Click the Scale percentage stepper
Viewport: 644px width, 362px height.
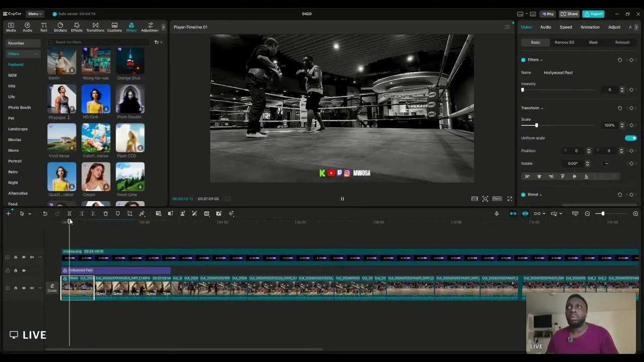(x=622, y=125)
